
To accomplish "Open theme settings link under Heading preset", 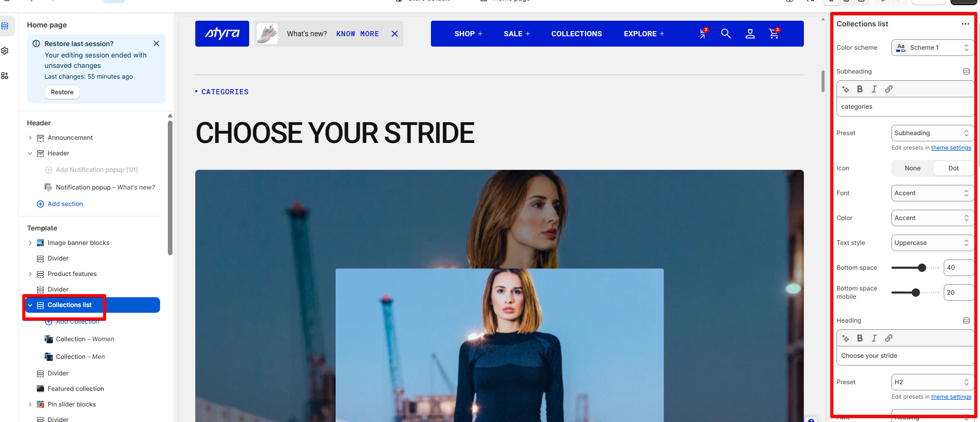I will pos(951,397).
